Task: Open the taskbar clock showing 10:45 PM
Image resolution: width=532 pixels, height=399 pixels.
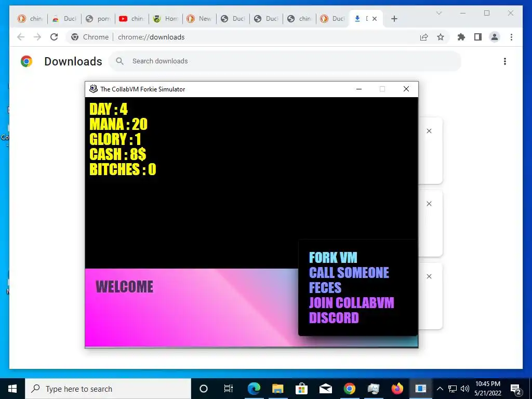Action: point(487,389)
